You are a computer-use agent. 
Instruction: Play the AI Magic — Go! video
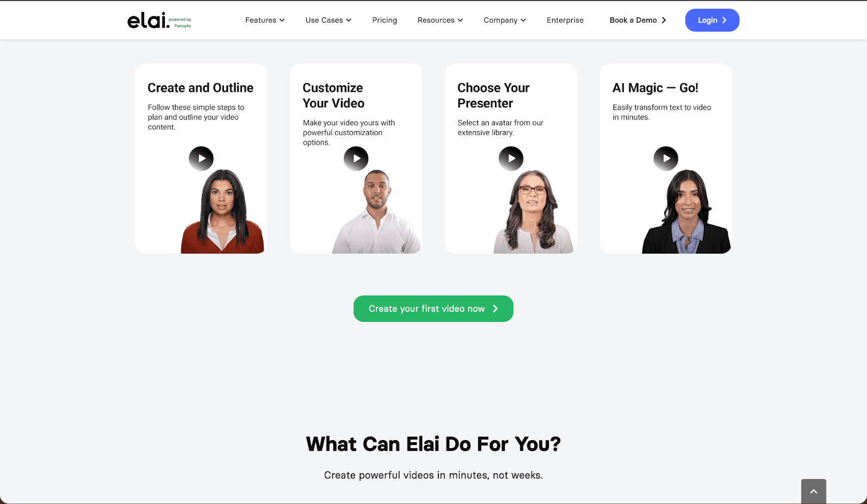[666, 159]
